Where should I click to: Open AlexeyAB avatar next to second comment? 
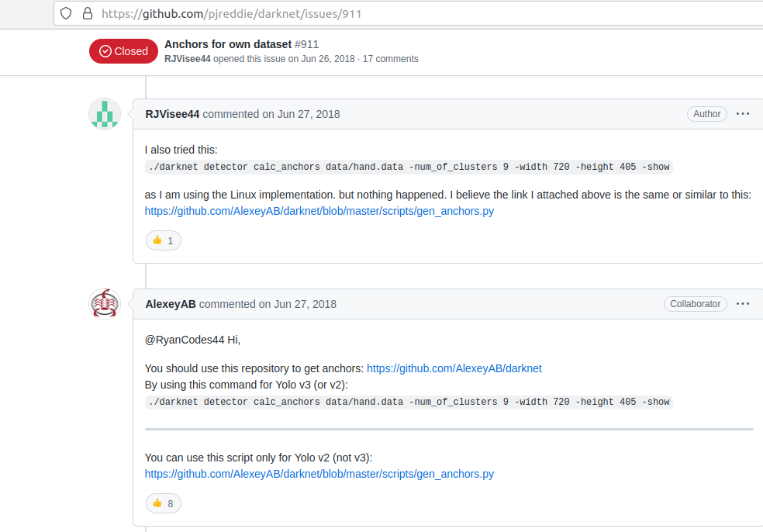105,304
